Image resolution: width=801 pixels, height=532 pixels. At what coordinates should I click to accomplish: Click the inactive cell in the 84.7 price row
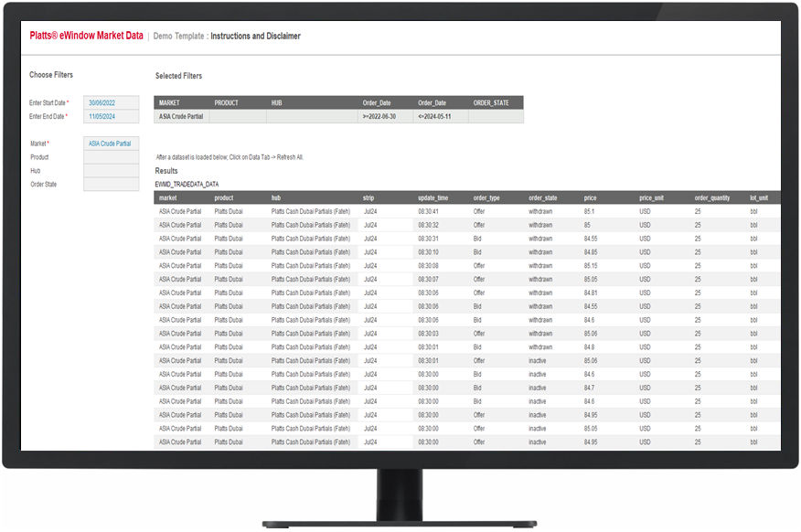click(538, 388)
